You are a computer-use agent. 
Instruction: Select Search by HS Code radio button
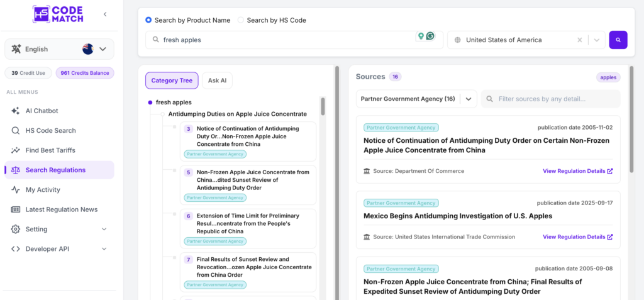[241, 20]
